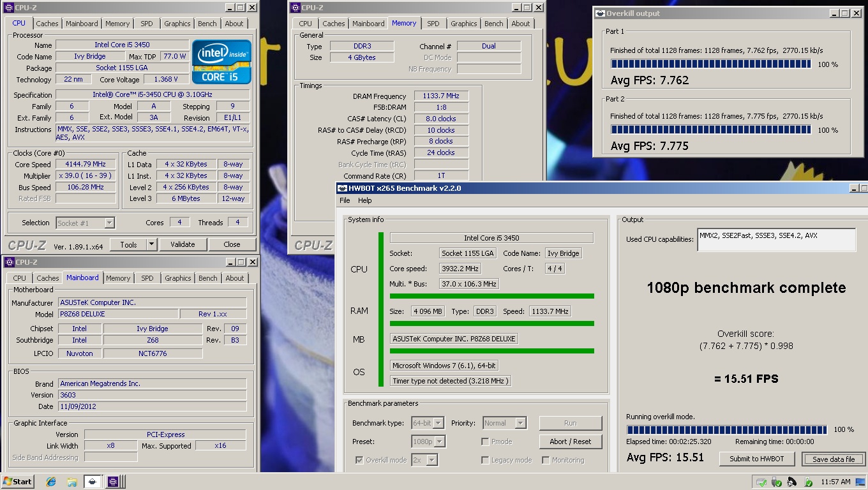Click the taskbar clock 11:57 AM

(836, 482)
